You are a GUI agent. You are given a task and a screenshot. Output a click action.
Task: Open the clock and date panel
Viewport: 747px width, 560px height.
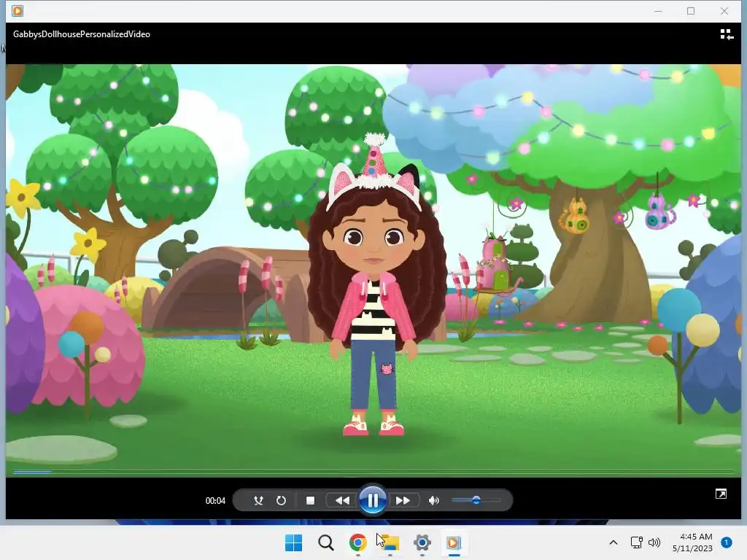[x=693, y=542]
